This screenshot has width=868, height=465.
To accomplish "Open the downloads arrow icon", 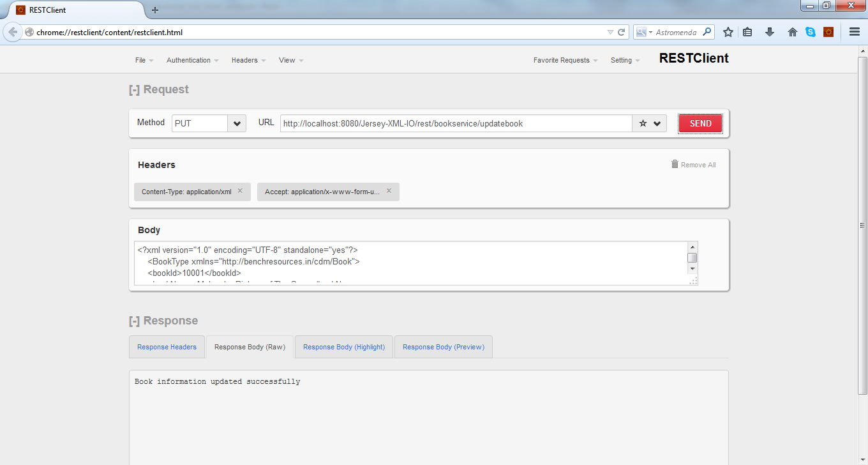I will (x=770, y=32).
